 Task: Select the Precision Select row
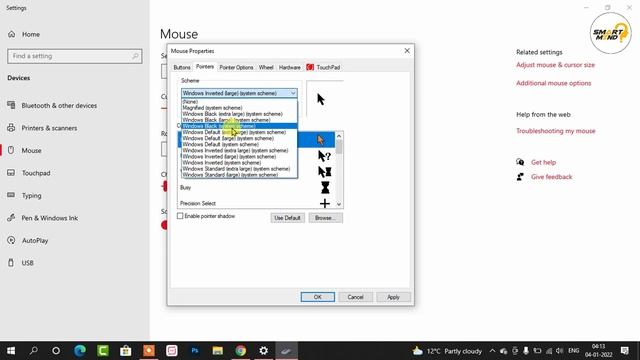[x=256, y=203]
